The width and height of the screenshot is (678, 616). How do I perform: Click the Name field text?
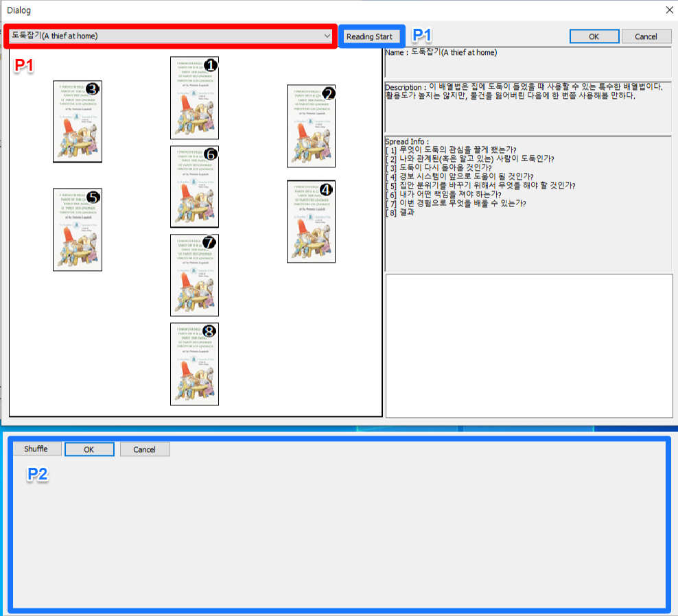click(x=441, y=52)
